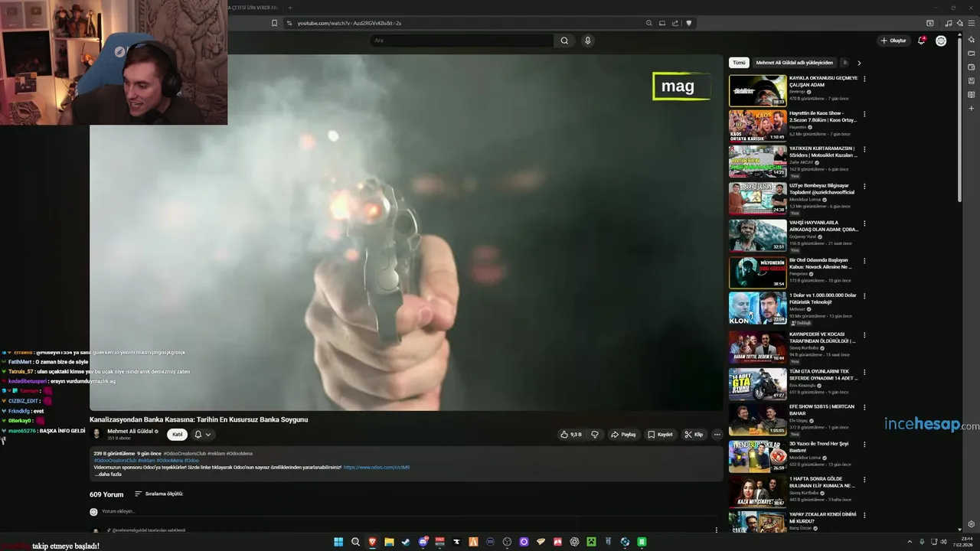Click the Paylaş share button
This screenshot has width=980, height=551.
623,435
